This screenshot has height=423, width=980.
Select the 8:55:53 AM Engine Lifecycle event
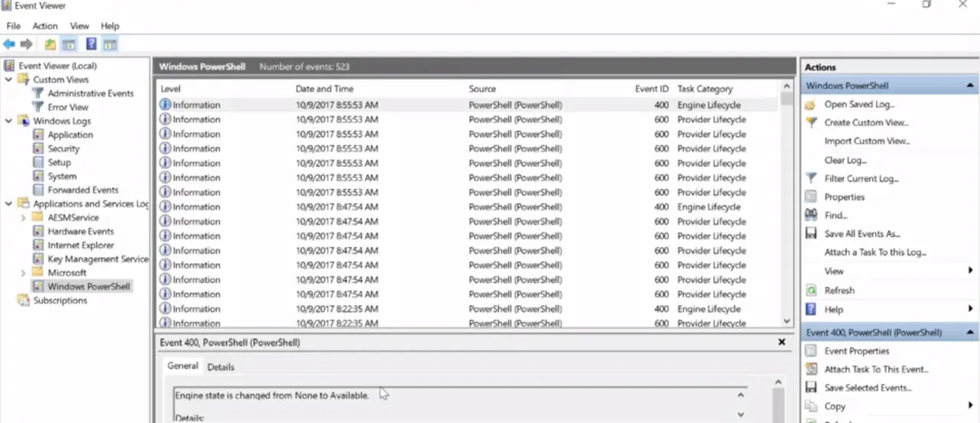pos(467,105)
